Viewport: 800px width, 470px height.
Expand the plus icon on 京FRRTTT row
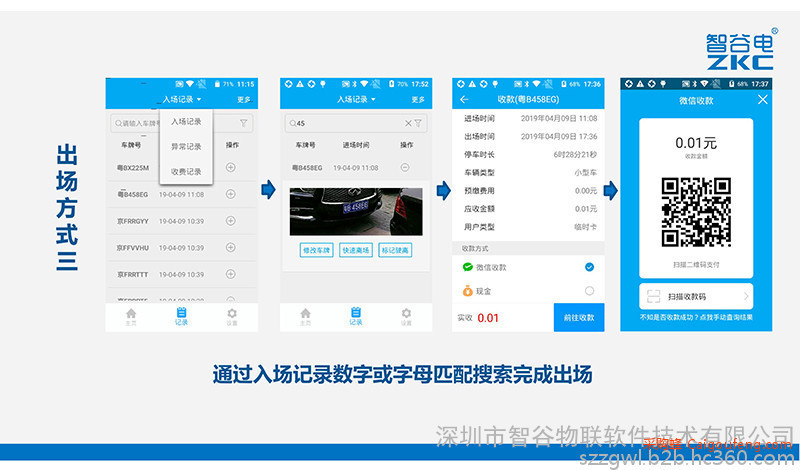pyautogui.click(x=231, y=274)
